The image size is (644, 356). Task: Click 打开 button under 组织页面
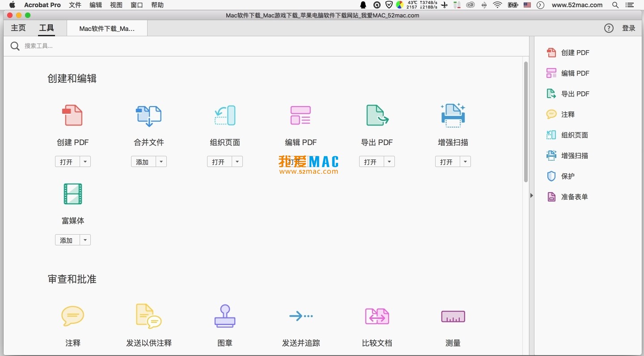pyautogui.click(x=220, y=162)
